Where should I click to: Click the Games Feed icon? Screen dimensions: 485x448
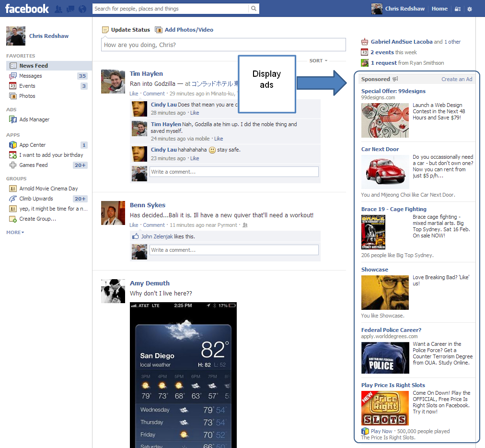click(x=13, y=165)
